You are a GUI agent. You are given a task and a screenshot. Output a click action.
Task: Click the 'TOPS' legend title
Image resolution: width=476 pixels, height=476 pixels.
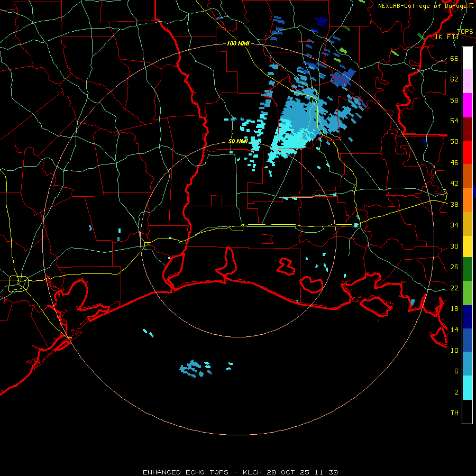pos(465,32)
